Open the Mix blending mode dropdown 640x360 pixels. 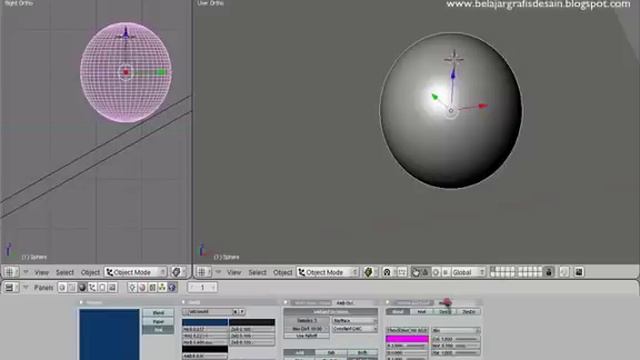point(456,330)
